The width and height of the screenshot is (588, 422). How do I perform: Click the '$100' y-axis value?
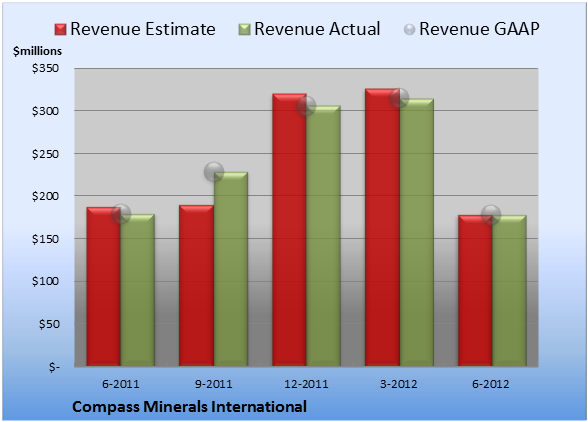pyautogui.click(x=45, y=281)
